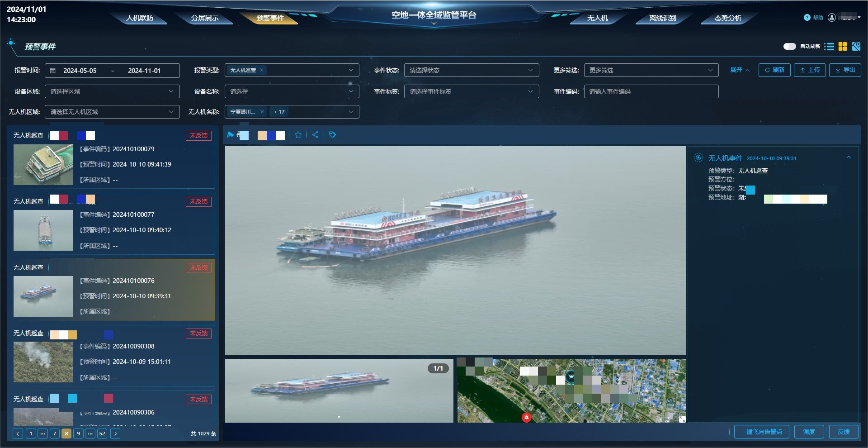This screenshot has height=448, width=868.
Task: Open the 设备区域 region dropdown
Action: [x=112, y=91]
